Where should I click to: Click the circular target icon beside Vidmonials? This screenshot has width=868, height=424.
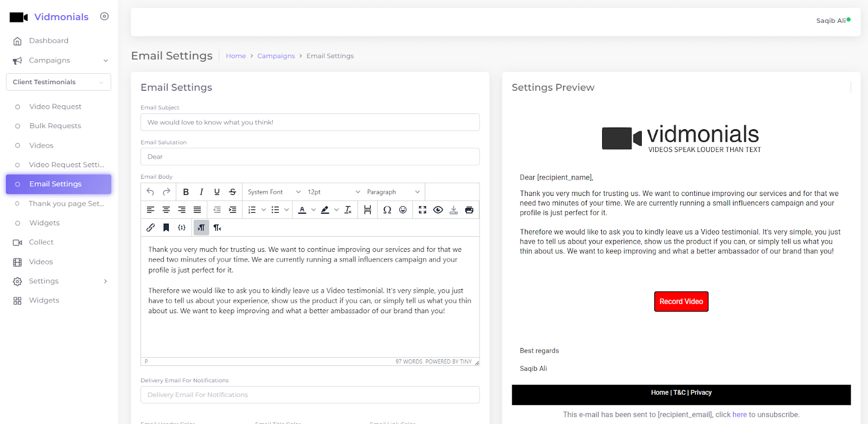click(x=105, y=17)
